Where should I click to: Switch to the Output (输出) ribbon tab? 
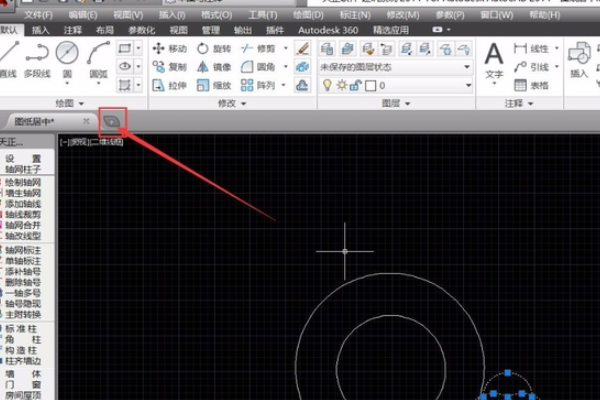243,30
